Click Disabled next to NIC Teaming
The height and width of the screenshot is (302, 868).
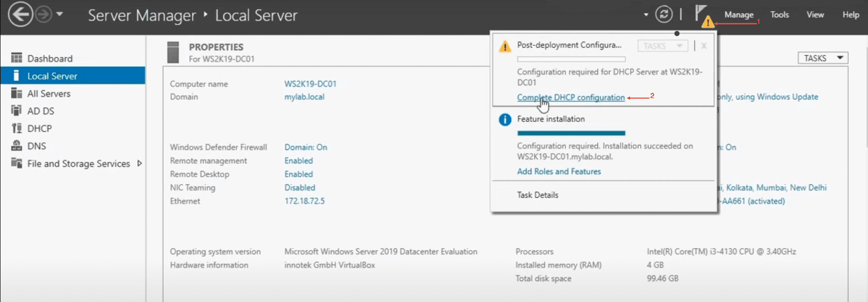(300, 188)
